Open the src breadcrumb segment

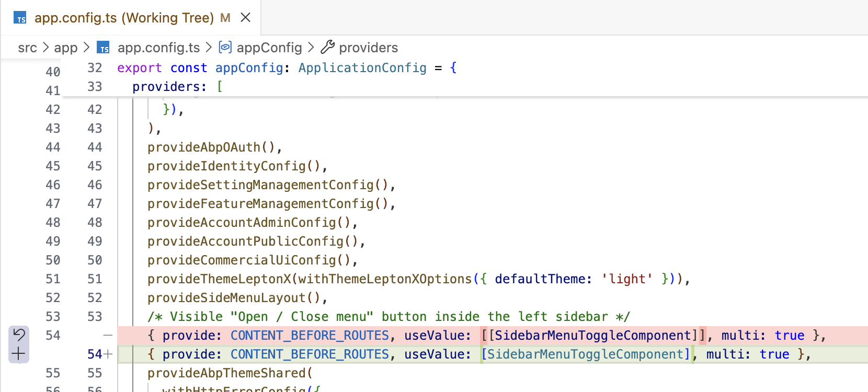[27, 48]
